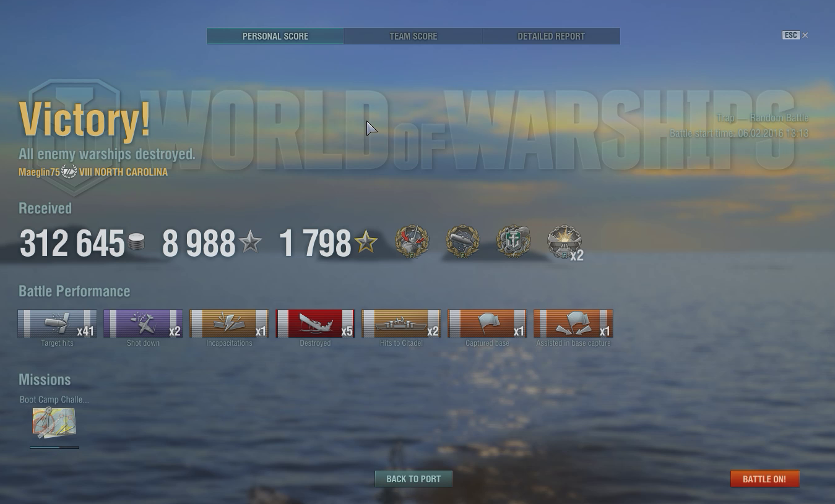This screenshot has width=835, height=504.
Task: Click the Captured base ribbon
Action: [487, 324]
